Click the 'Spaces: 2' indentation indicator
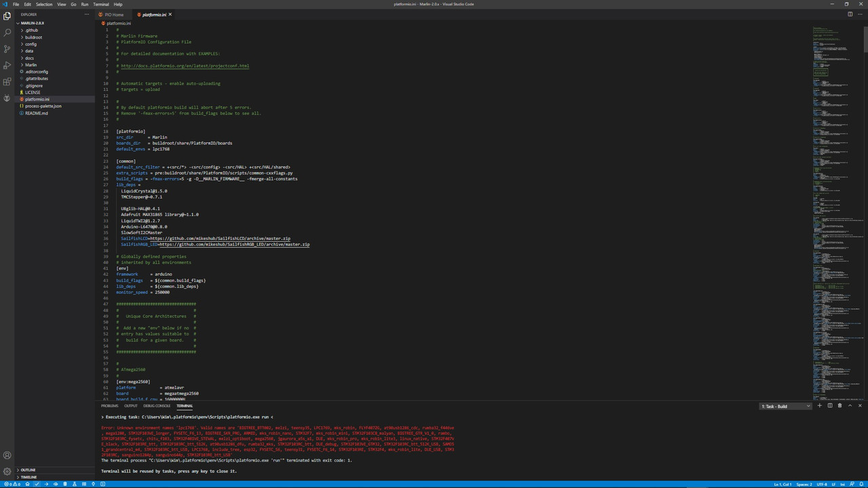This screenshot has height=488, width=868. point(804,484)
